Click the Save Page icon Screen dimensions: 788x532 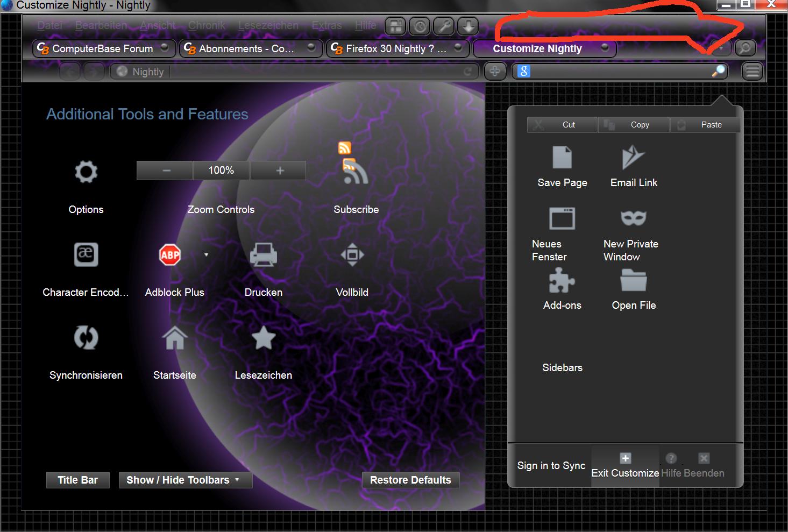(x=562, y=158)
